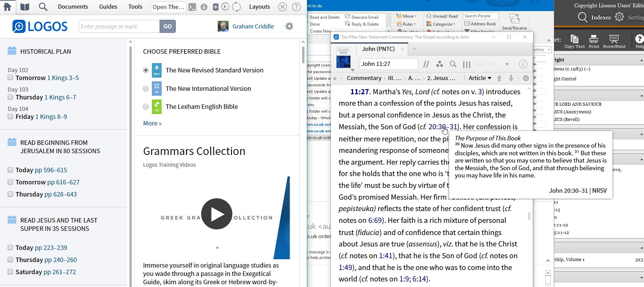Open the Categorize dropdown in Outlook
This screenshot has width=644, height=287.
pyautogui.click(x=441, y=24)
